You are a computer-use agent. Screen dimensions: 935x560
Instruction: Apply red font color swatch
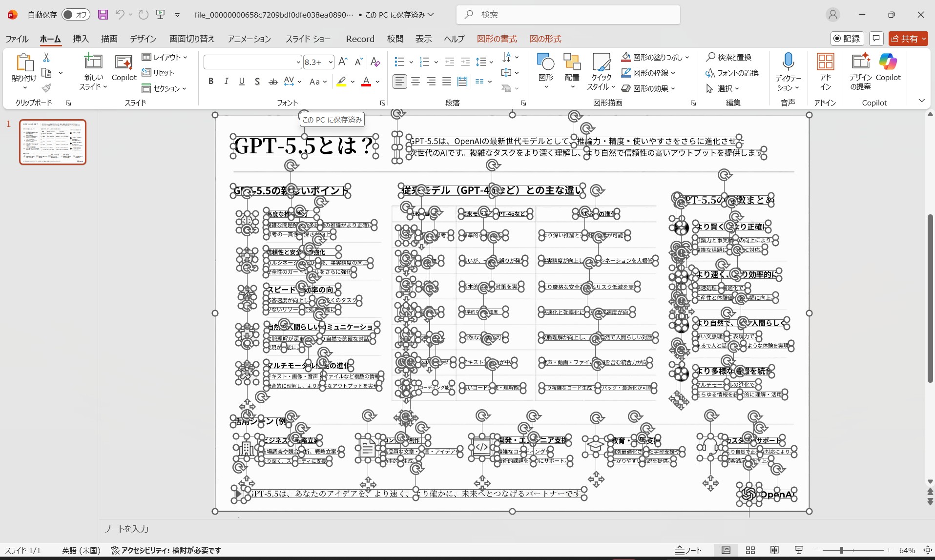(x=366, y=82)
